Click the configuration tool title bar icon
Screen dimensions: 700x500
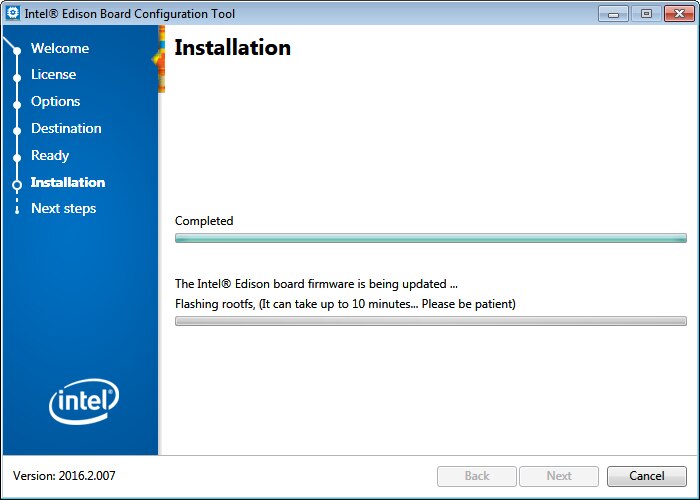pyautogui.click(x=13, y=13)
